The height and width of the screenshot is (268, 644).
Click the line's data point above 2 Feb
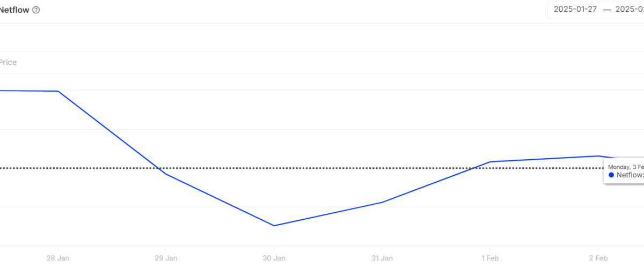(598, 156)
